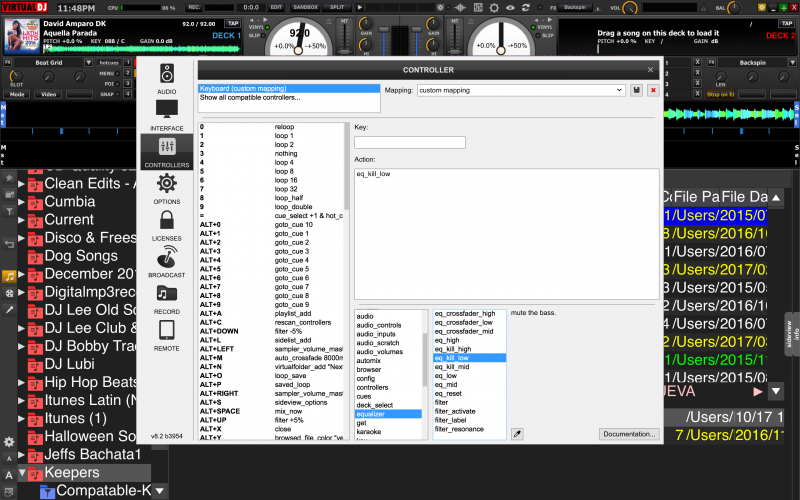Toggle SLIP mode on Deck 1
This screenshot has width=800, height=500.
pyautogui.click(x=258, y=35)
